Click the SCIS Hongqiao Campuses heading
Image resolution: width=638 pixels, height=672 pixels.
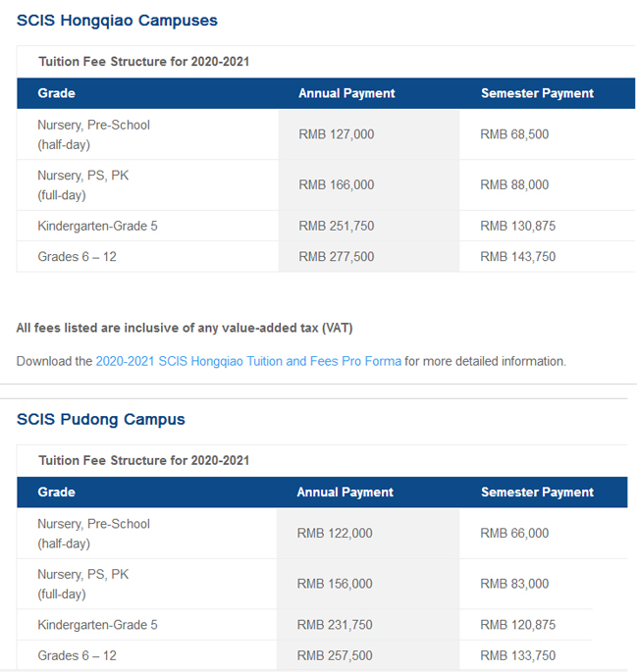coord(117,21)
